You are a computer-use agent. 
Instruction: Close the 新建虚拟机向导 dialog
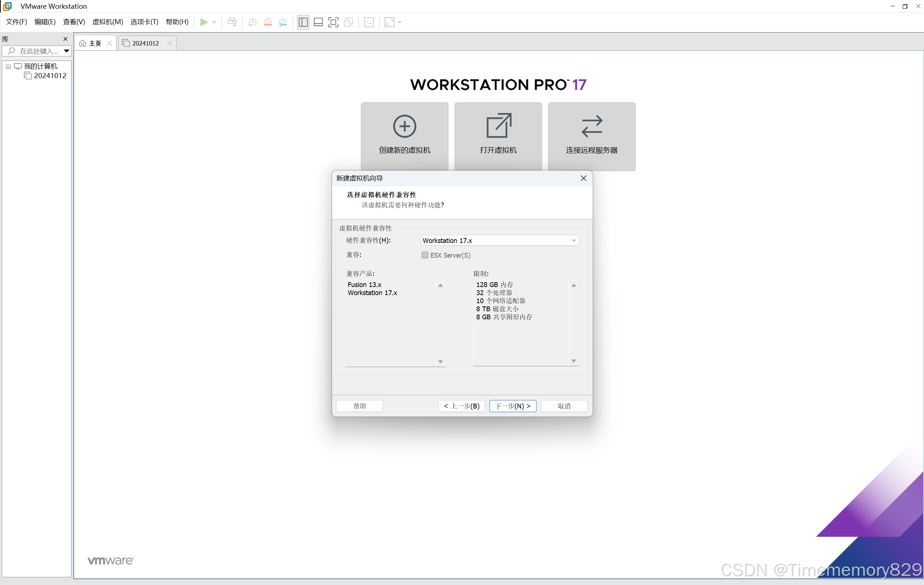(583, 178)
